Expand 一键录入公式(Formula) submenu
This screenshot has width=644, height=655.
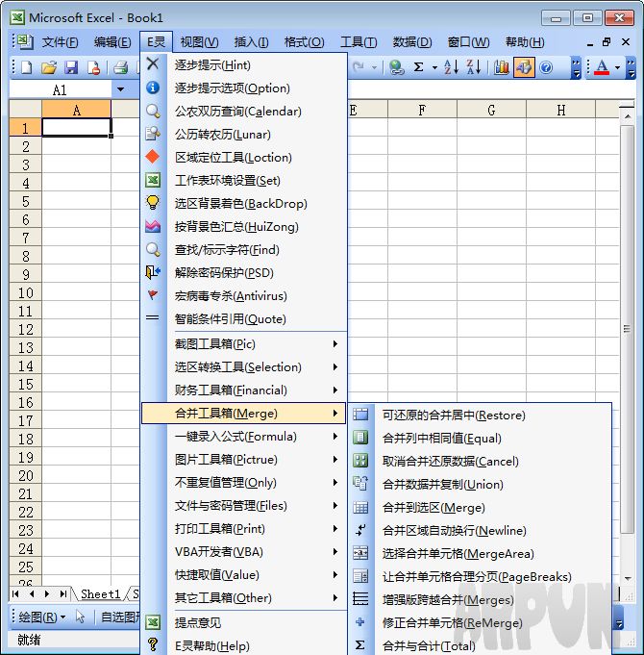(244, 437)
